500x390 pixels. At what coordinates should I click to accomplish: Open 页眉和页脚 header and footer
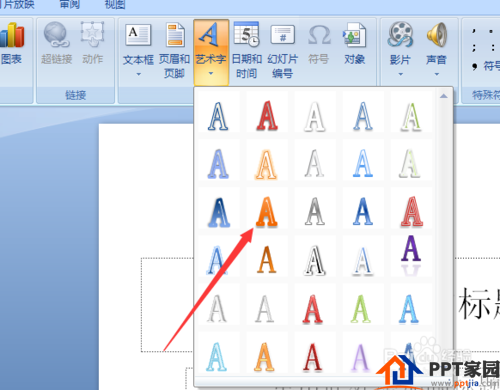click(174, 50)
